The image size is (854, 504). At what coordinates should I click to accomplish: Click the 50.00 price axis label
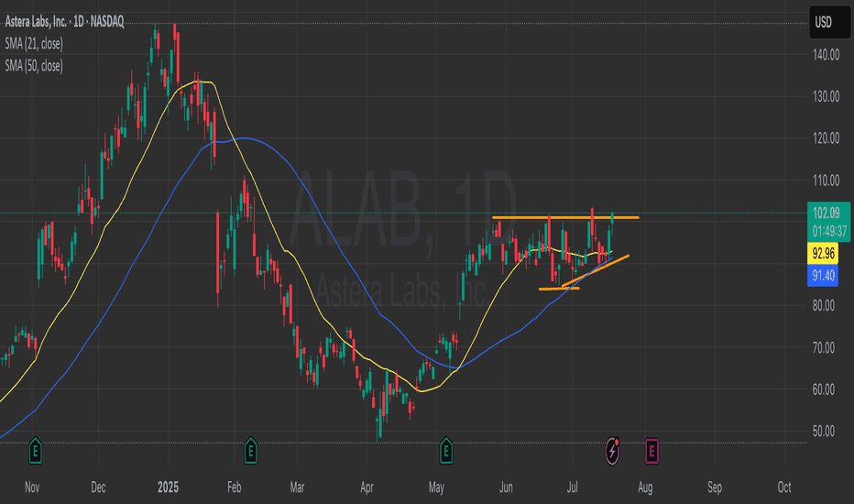pyautogui.click(x=824, y=431)
